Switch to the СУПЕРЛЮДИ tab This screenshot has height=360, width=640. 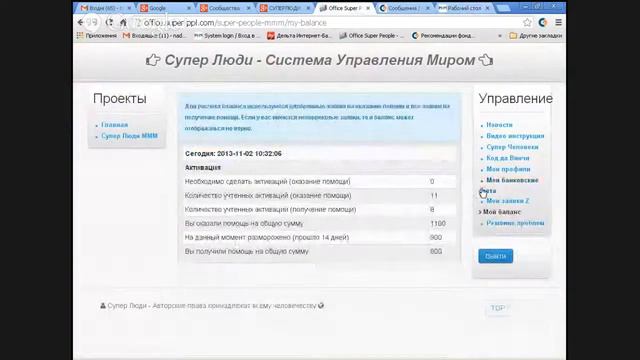(x=284, y=8)
